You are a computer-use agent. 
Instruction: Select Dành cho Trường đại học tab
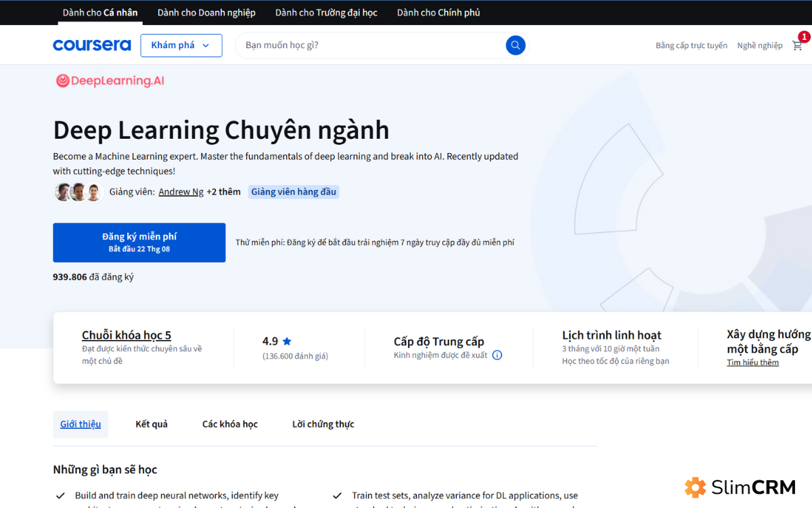326,12
